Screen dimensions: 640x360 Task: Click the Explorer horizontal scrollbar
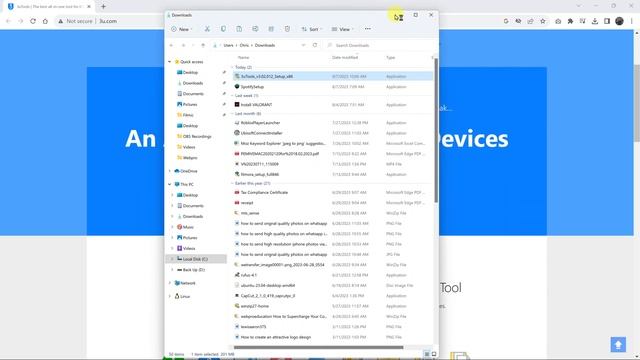point(318,348)
